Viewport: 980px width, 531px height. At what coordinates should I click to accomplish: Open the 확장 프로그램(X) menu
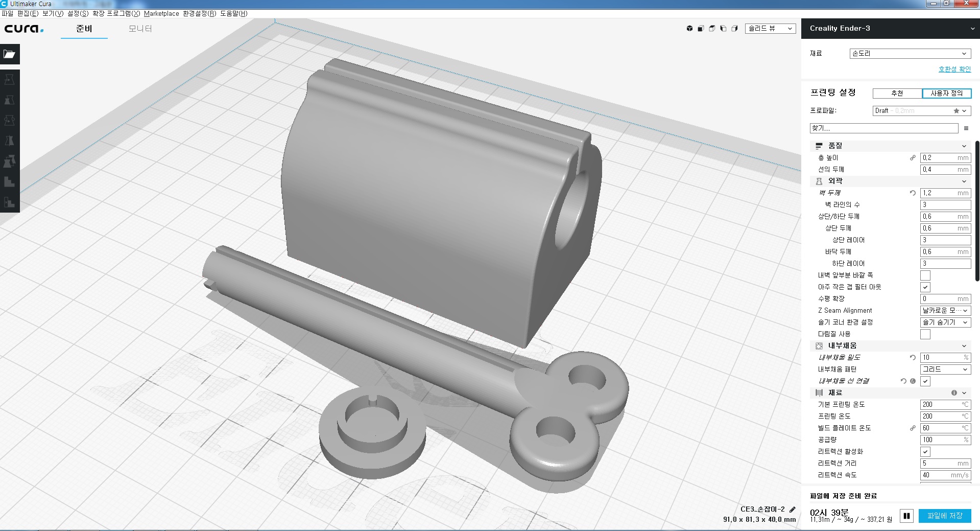click(x=116, y=14)
